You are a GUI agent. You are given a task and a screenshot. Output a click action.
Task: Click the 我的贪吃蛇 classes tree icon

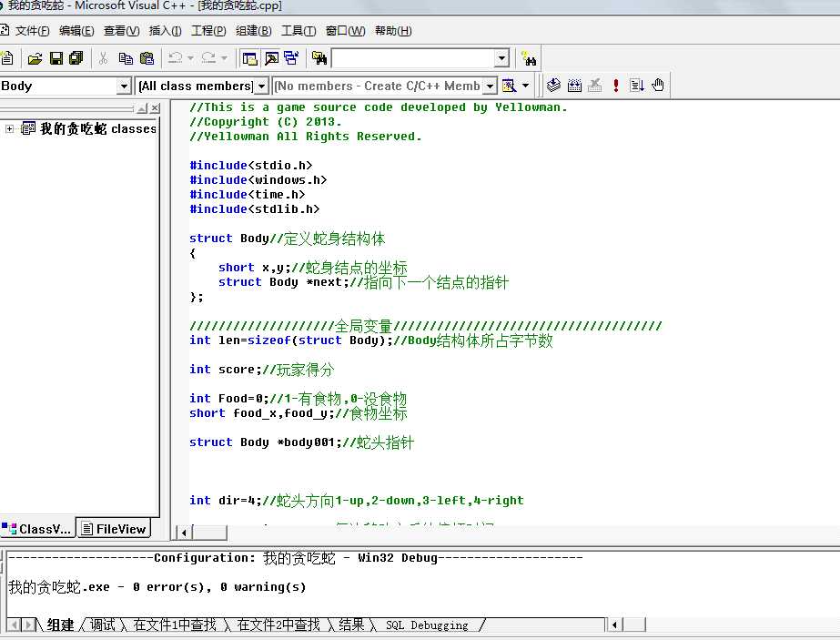click(x=28, y=128)
